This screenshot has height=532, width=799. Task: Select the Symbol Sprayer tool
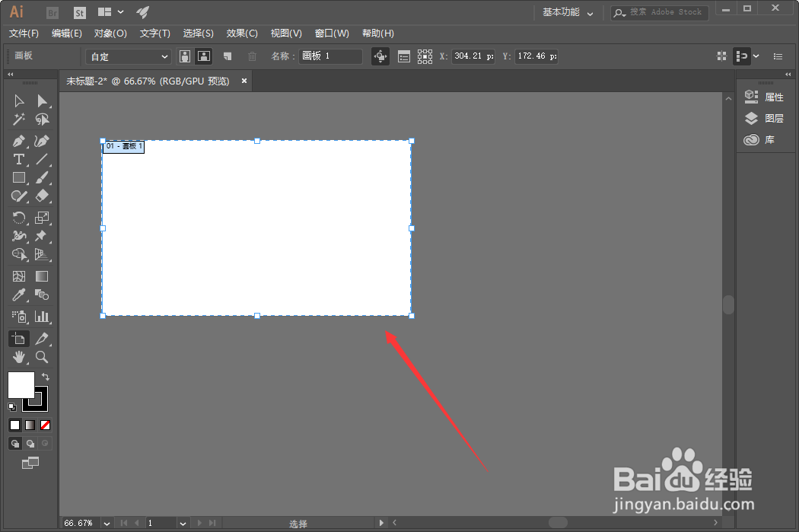coord(19,317)
